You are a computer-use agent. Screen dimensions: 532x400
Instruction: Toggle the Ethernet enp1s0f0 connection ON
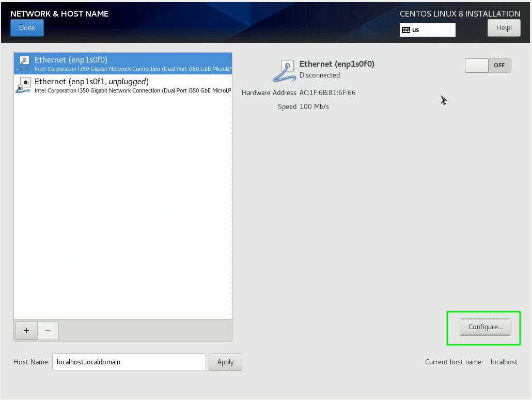pyautogui.click(x=488, y=65)
